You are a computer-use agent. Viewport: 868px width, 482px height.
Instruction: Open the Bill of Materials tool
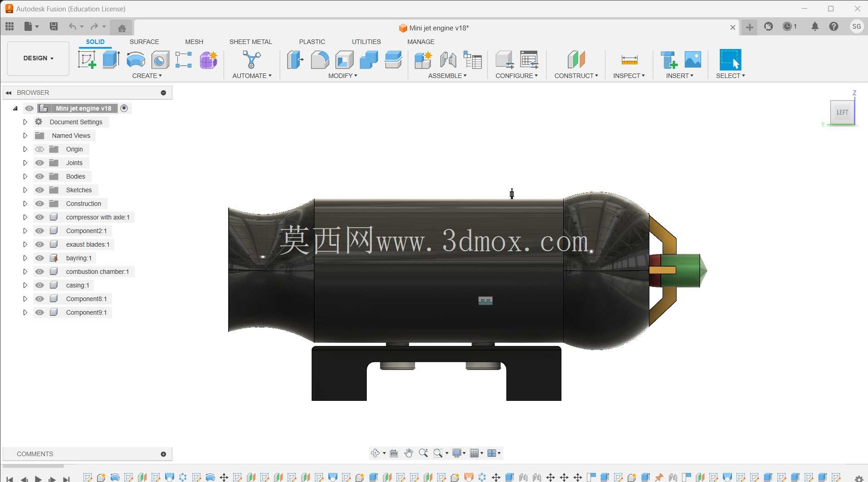(x=473, y=60)
